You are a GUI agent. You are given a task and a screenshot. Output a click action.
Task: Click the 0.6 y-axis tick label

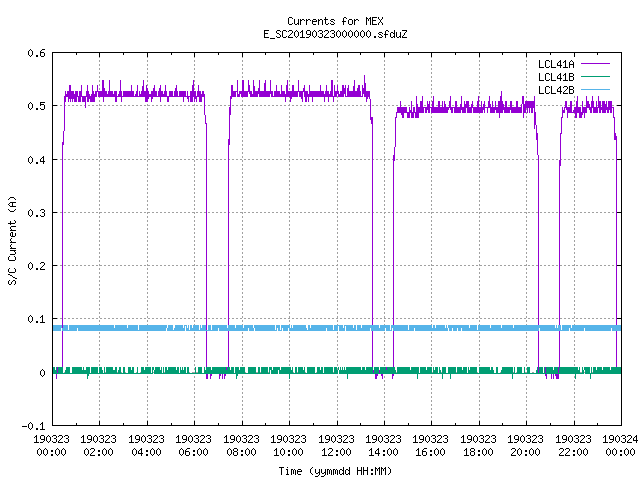coord(36,53)
